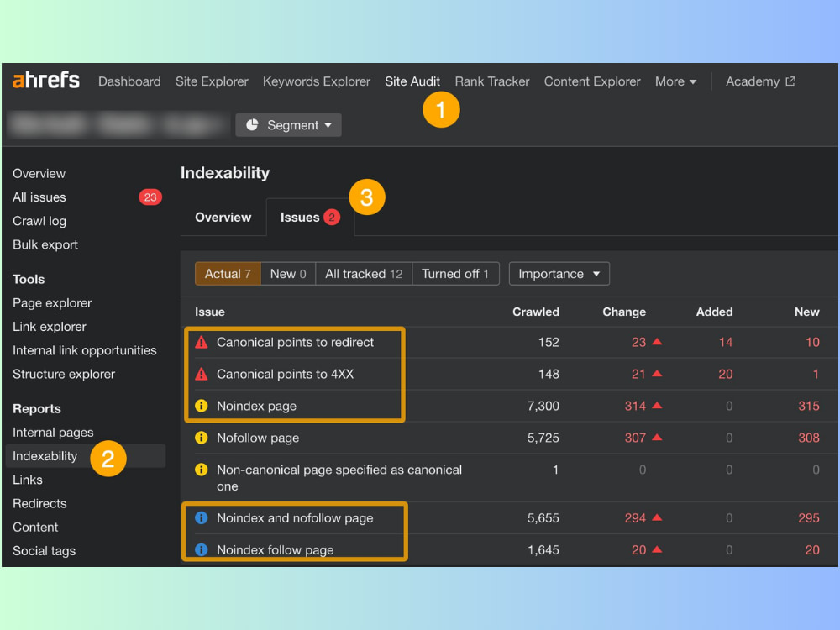Click red warning icon for Canonical points to redirect
This screenshot has height=630, width=840.
(202, 343)
